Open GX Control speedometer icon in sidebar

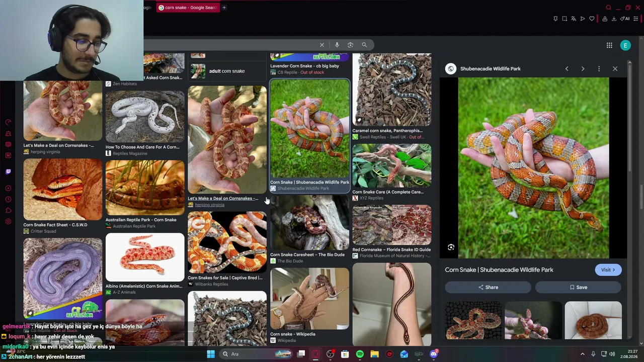tap(8, 122)
